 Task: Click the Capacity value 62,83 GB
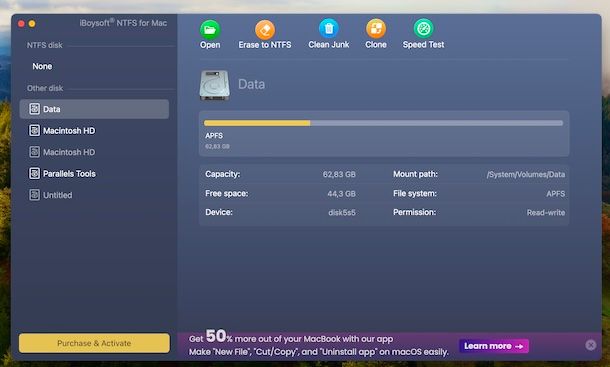[339, 174]
